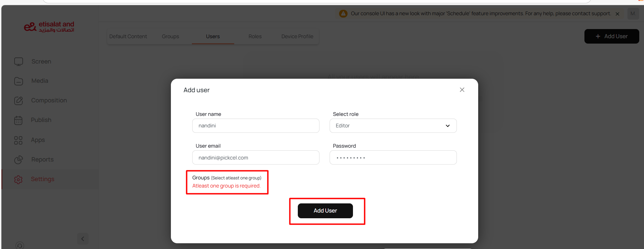This screenshot has height=249, width=644.
Task: Open the user profile avatar menu
Action: click(633, 14)
